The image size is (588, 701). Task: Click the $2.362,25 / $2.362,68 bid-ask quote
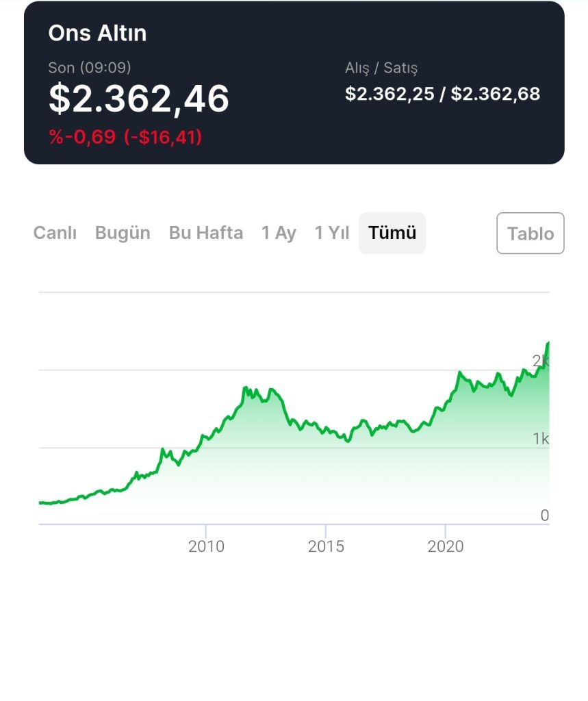click(442, 94)
